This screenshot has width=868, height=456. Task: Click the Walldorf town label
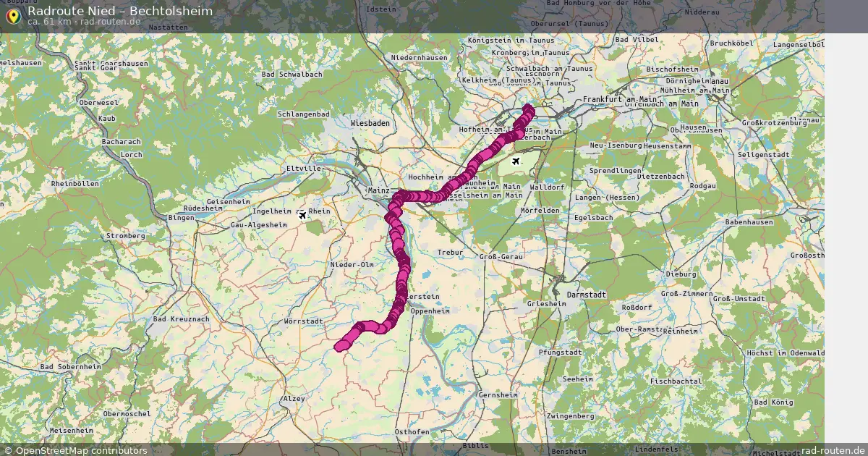[x=548, y=187]
